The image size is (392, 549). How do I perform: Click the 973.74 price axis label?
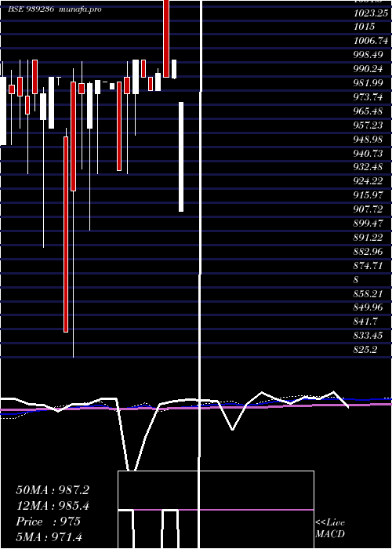click(368, 97)
